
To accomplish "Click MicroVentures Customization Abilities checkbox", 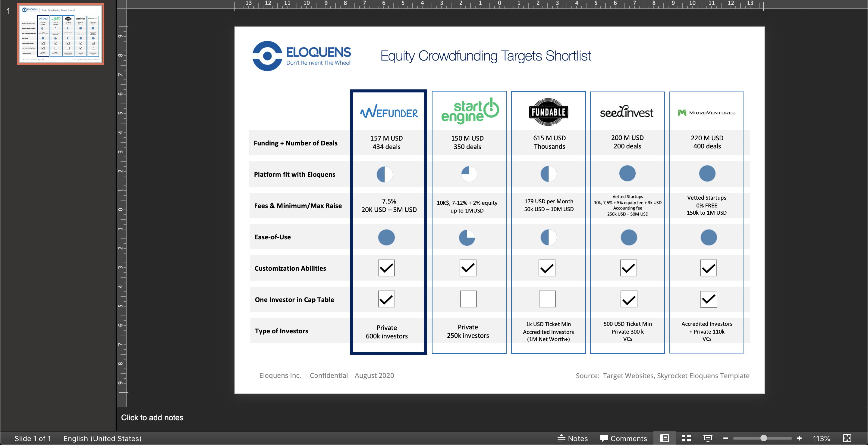I will point(708,268).
